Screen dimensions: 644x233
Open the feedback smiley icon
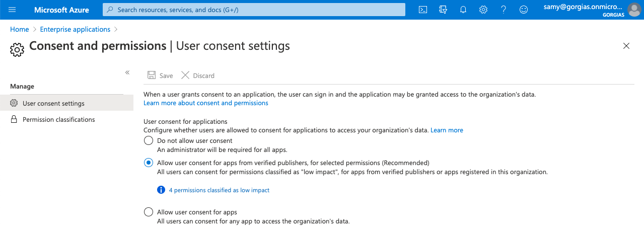tap(524, 10)
